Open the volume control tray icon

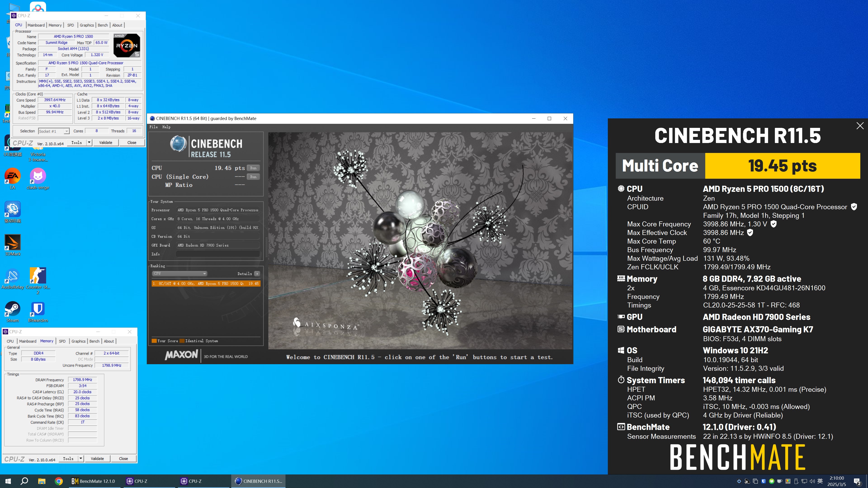(x=812, y=481)
